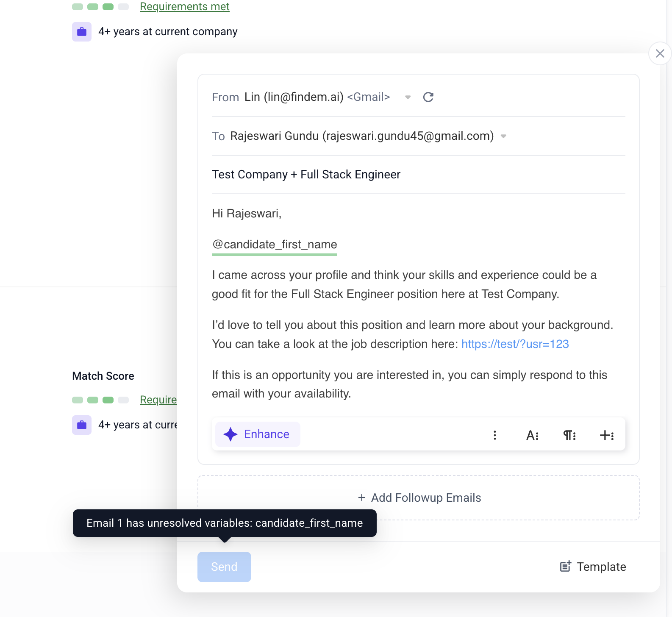Click the 'Hi Rajeswari,' greeting line

(x=247, y=214)
